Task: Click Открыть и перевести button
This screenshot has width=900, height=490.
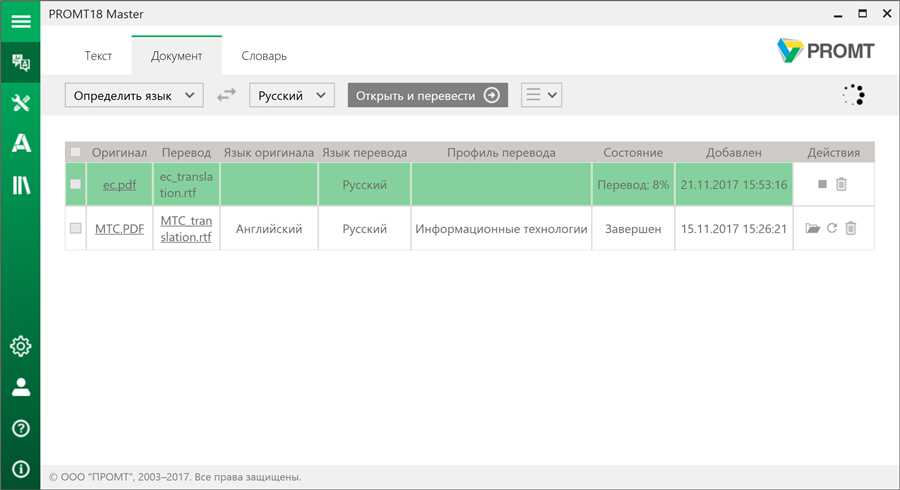Action: click(x=428, y=95)
